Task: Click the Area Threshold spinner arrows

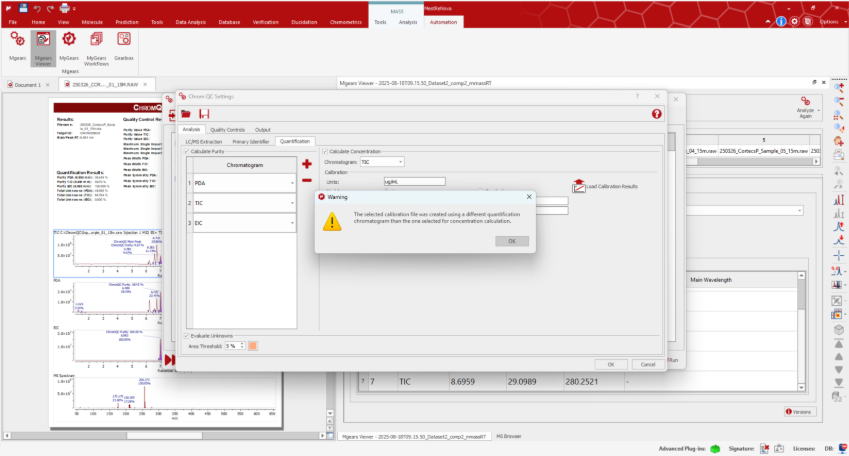Action: click(x=242, y=346)
